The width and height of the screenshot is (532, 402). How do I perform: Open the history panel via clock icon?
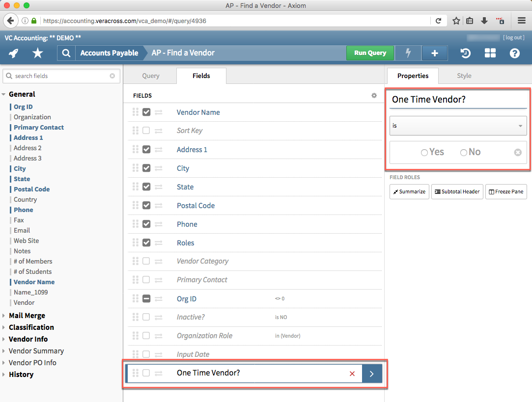click(465, 53)
